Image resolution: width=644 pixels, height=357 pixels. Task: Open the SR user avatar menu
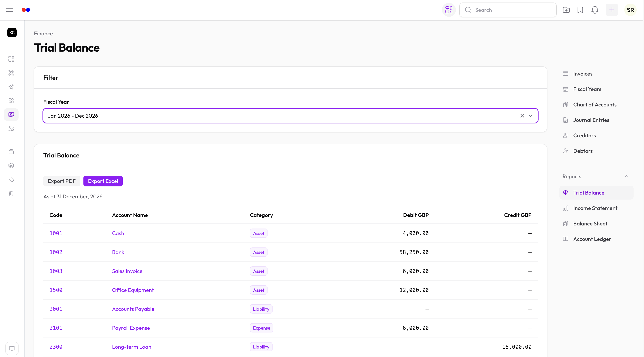click(x=630, y=10)
